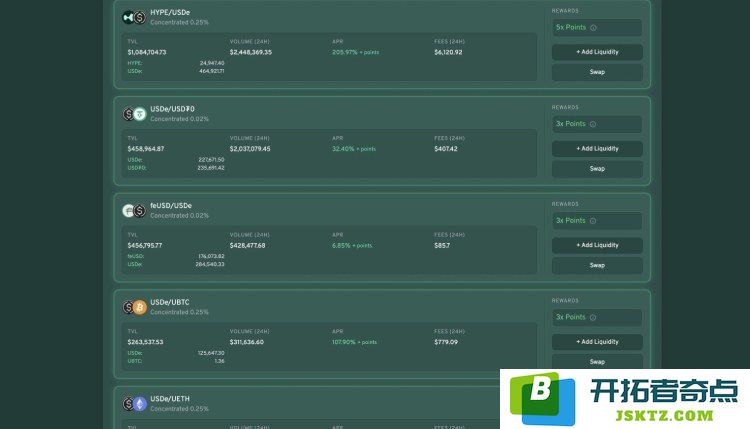This screenshot has height=429, width=750.
Task: Click volume value $311,636.60
Action: coord(247,342)
